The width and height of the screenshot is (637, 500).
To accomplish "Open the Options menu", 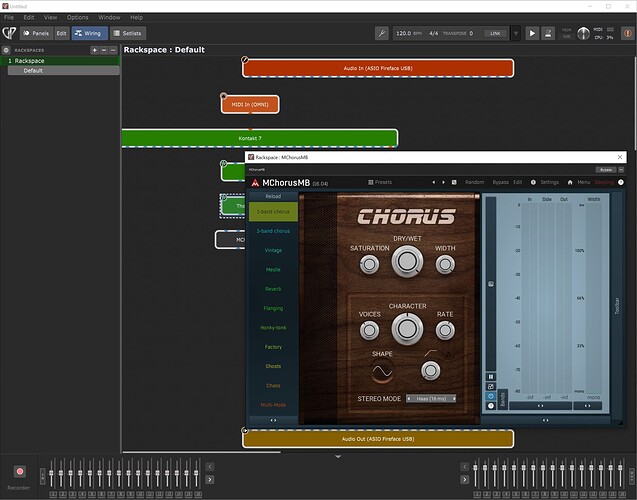I will point(78,17).
